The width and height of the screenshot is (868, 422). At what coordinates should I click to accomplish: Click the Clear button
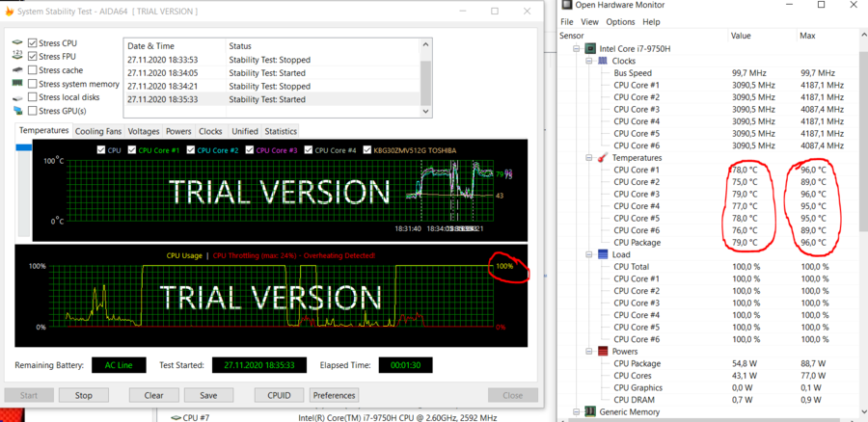[153, 395]
